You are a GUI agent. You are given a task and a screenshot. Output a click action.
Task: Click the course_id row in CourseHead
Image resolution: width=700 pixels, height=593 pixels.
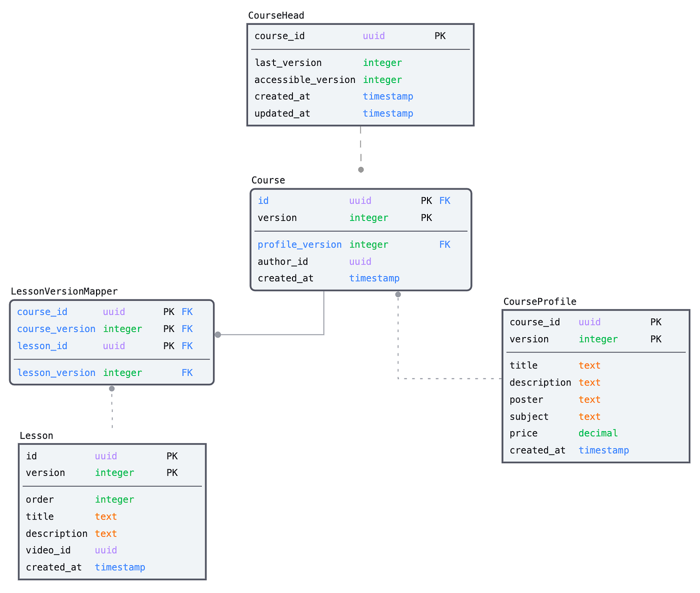point(279,35)
